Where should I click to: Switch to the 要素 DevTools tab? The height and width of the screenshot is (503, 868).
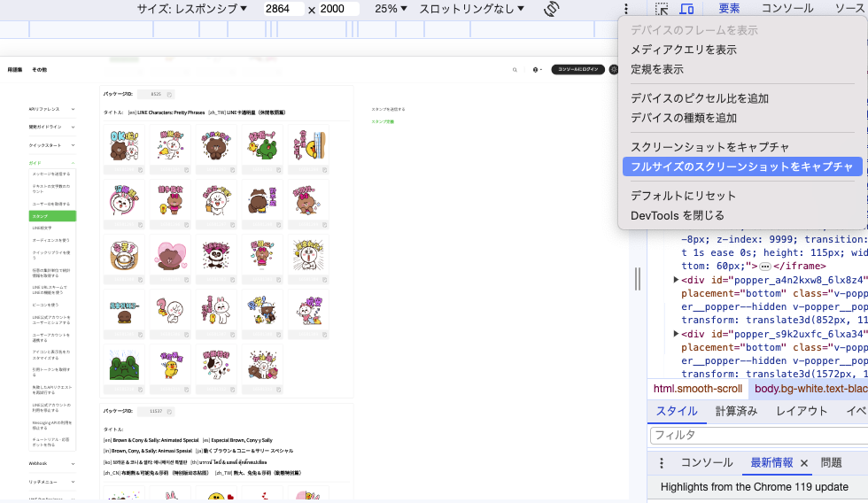pyautogui.click(x=729, y=9)
